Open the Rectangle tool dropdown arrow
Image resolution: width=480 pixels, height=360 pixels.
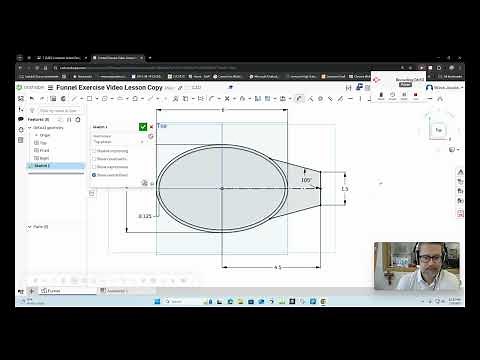(97, 99)
